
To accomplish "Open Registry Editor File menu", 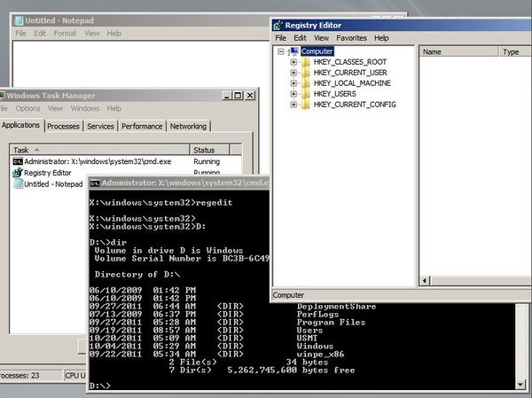I will click(x=280, y=38).
